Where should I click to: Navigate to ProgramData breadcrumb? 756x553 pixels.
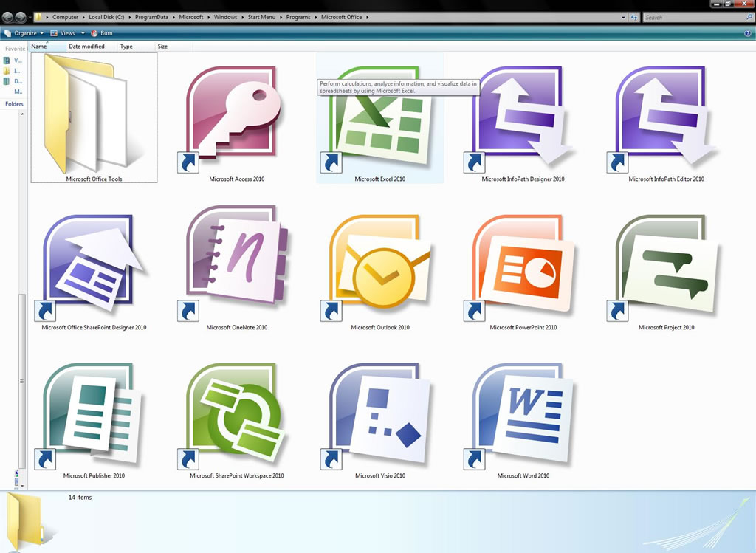pyautogui.click(x=151, y=17)
